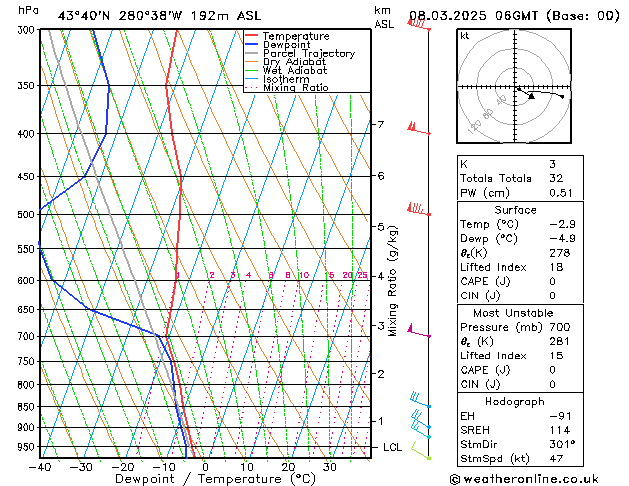Image resolution: width=629 pixels, height=486 pixels.
Task: Click the station coordinates title 43°40'N 280°38'W
Action: click(120, 16)
